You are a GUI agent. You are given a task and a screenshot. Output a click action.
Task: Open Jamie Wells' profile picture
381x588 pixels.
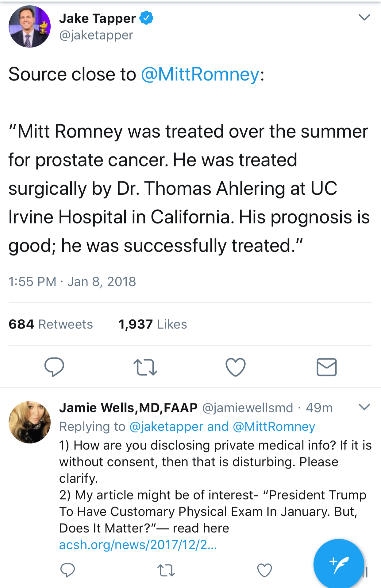[x=30, y=422]
